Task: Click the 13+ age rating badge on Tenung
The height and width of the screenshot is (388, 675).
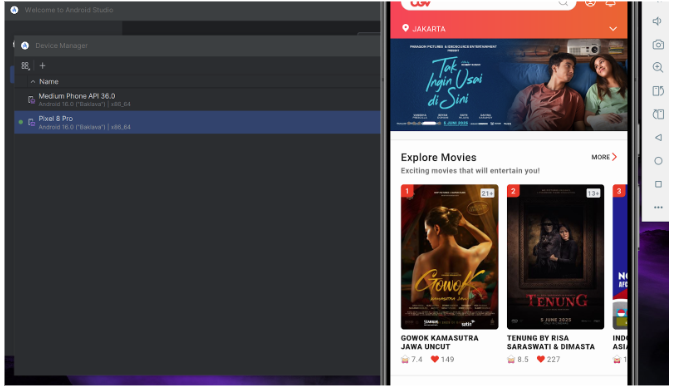Action: [x=593, y=193]
